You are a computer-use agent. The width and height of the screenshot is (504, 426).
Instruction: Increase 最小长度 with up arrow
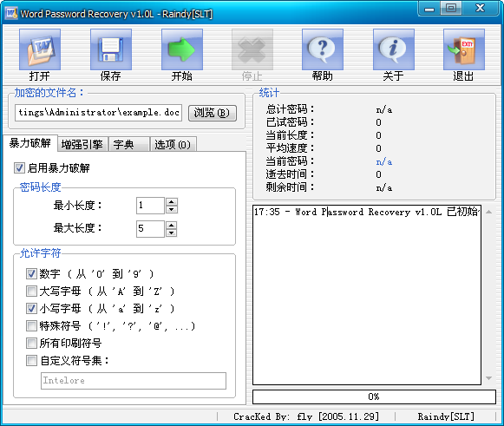click(172, 202)
